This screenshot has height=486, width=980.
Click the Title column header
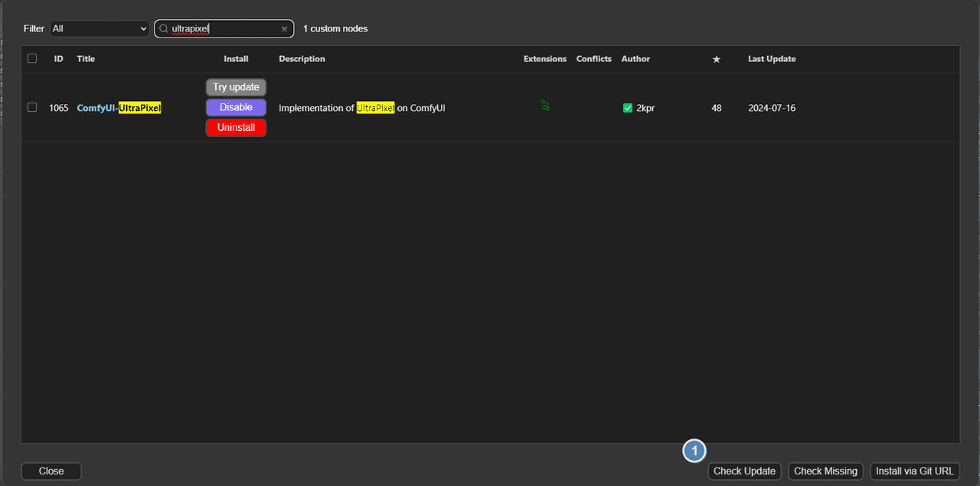pyautogui.click(x=86, y=59)
